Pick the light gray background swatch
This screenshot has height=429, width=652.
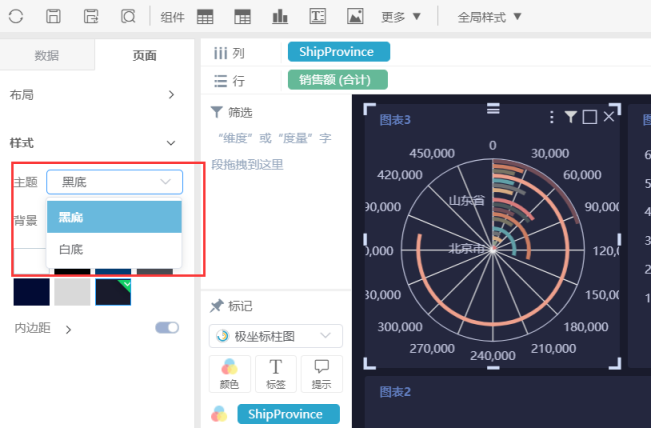[x=72, y=292]
